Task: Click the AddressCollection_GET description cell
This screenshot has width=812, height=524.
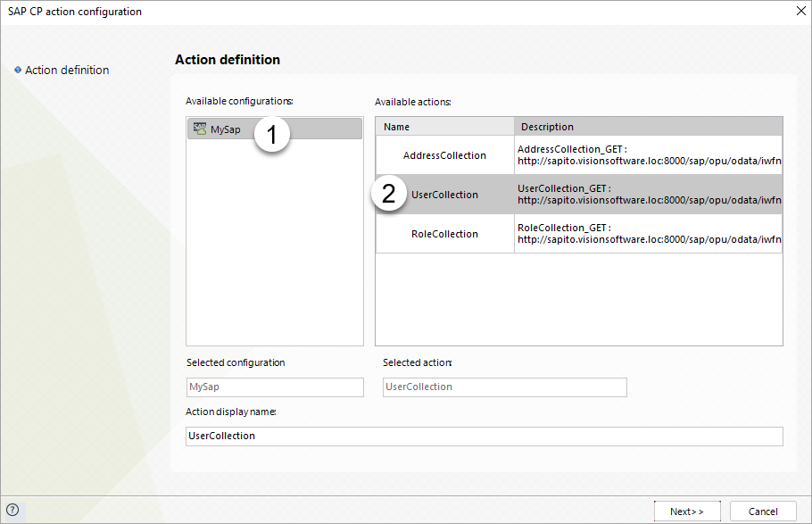Action: tap(648, 155)
